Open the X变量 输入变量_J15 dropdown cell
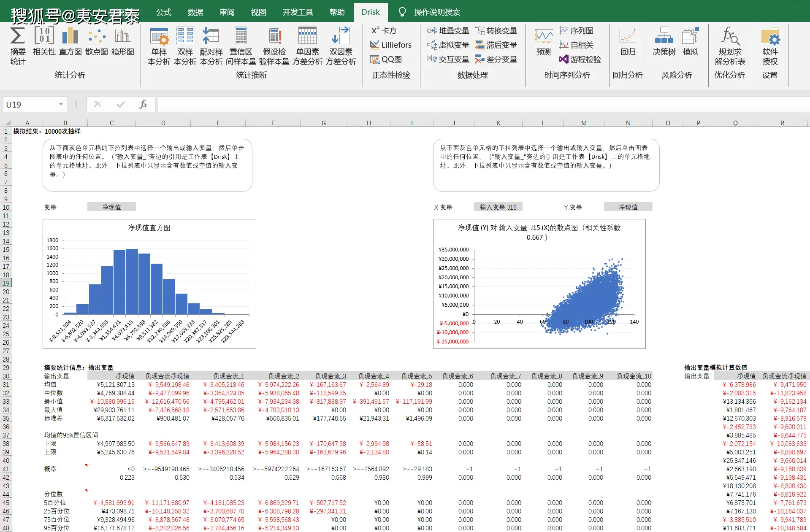The image size is (810, 532). tap(498, 207)
